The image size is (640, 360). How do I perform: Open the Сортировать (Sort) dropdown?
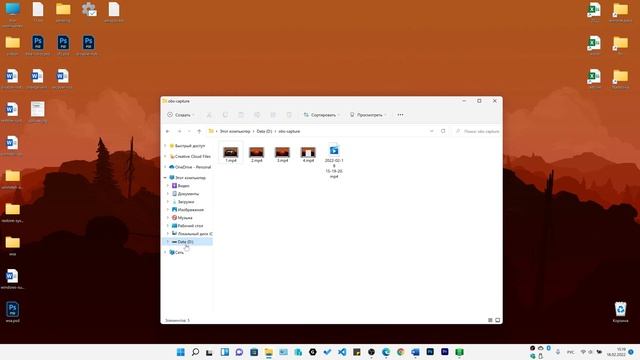322,115
